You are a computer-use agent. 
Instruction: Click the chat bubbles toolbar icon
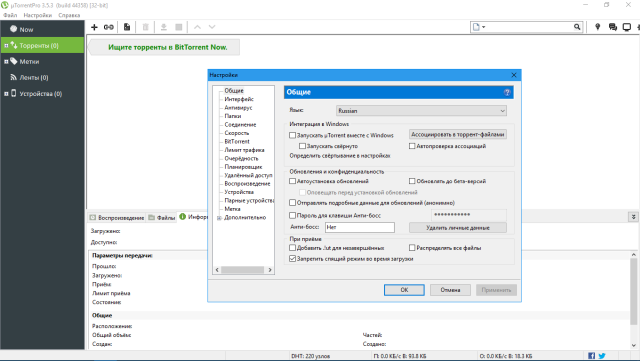coord(612,27)
